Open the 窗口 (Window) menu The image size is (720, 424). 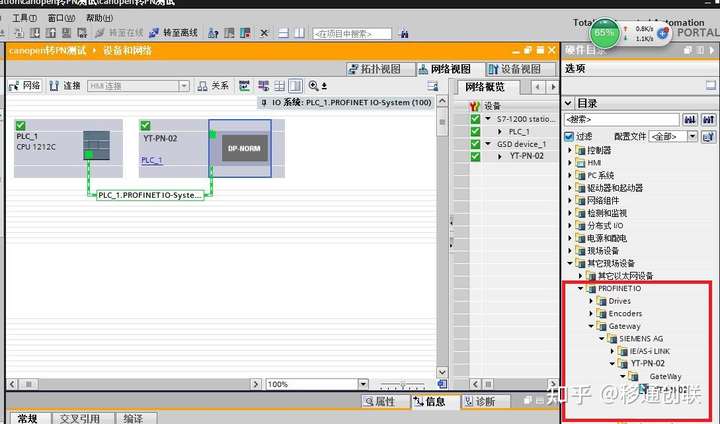pyautogui.click(x=62, y=18)
